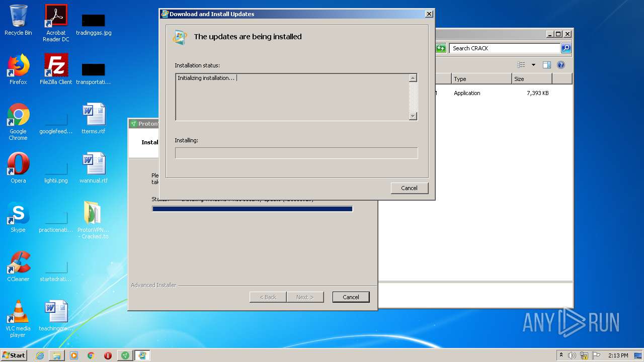Image resolution: width=644 pixels, height=362 pixels.
Task: Open the view options dropdown arrow in Explorer
Action: (x=533, y=65)
